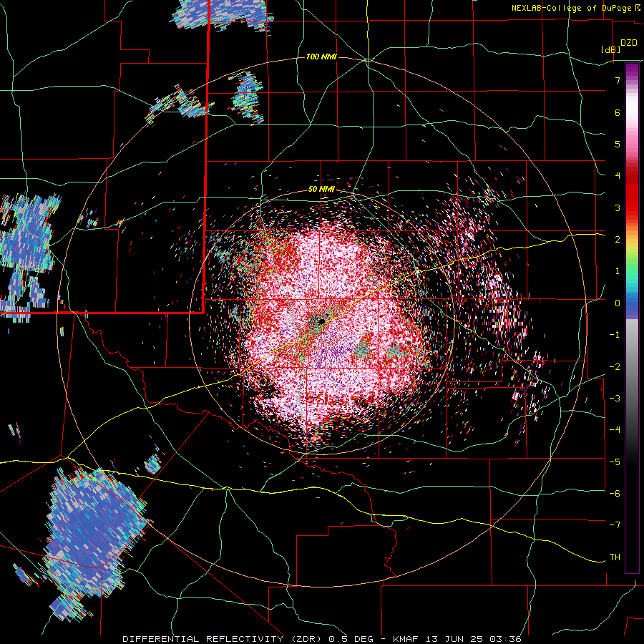The image size is (644, 644).
Task: Click the TH label on the color scale
Action: point(615,557)
